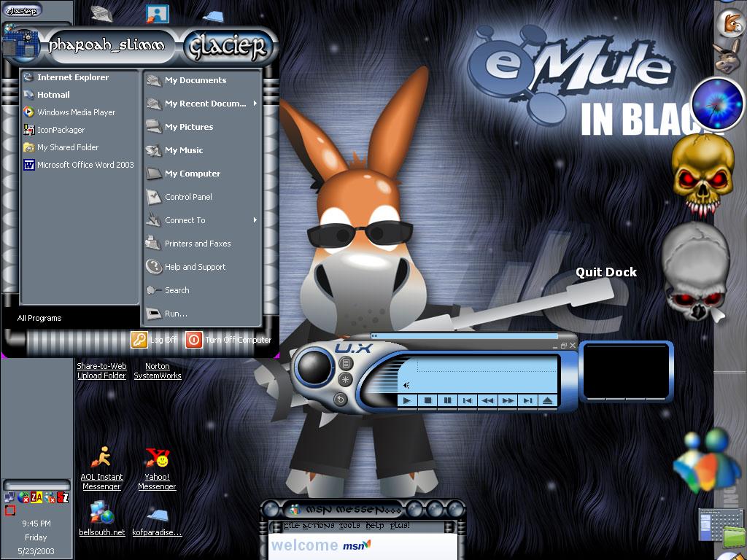Open the gold skull dock icon
The image size is (747, 560).
point(703,174)
